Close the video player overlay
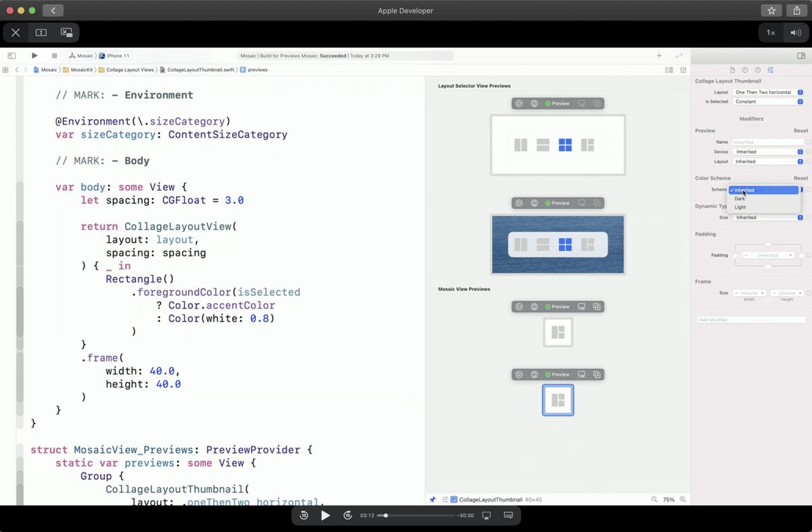812x532 pixels. click(x=16, y=32)
